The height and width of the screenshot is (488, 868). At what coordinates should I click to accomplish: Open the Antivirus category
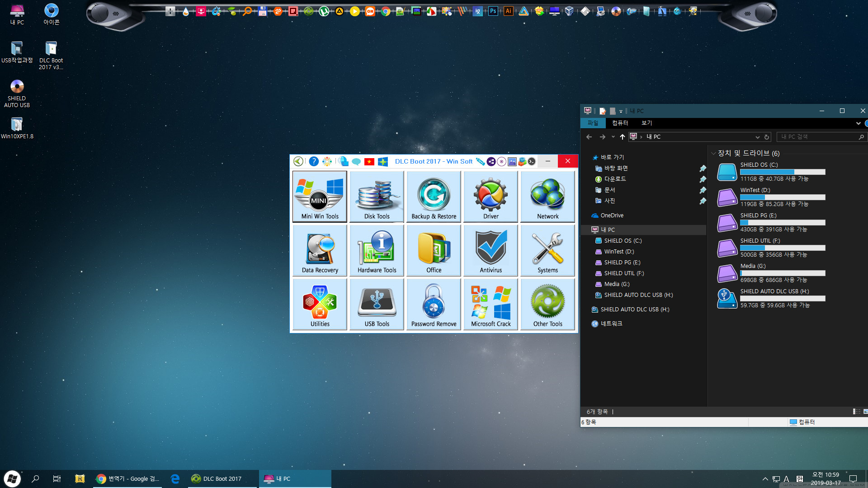pos(491,250)
